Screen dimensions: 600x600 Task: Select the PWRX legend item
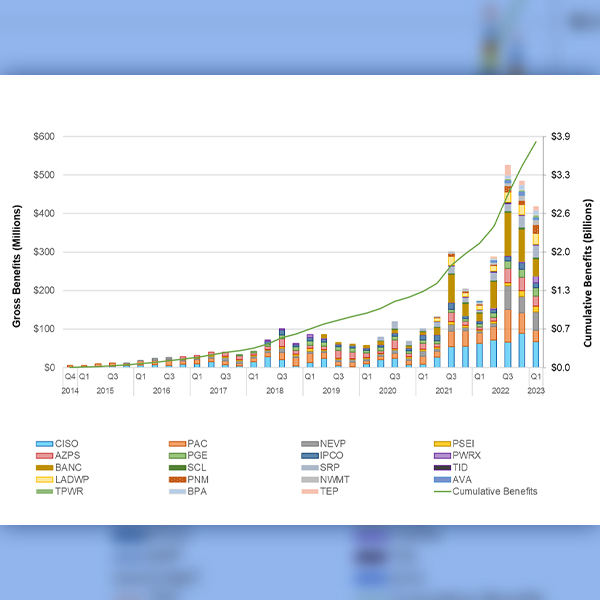[x=465, y=455]
